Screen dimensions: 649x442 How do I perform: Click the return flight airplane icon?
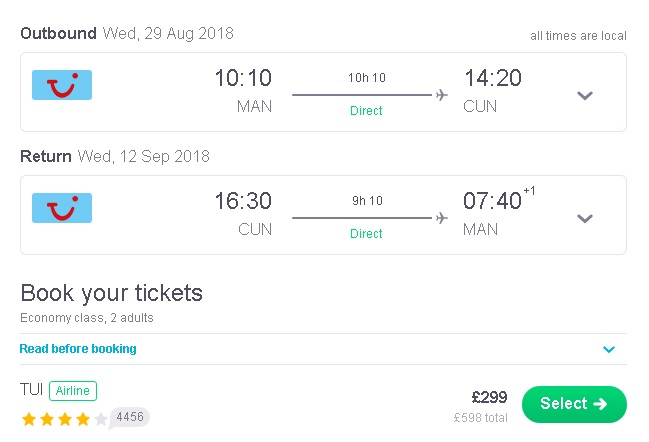[x=442, y=218]
